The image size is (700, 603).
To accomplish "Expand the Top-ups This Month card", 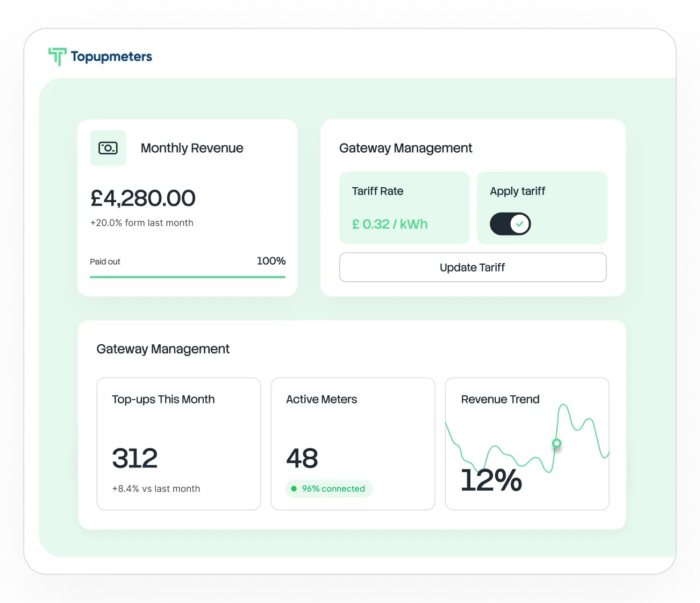I will (x=178, y=443).
